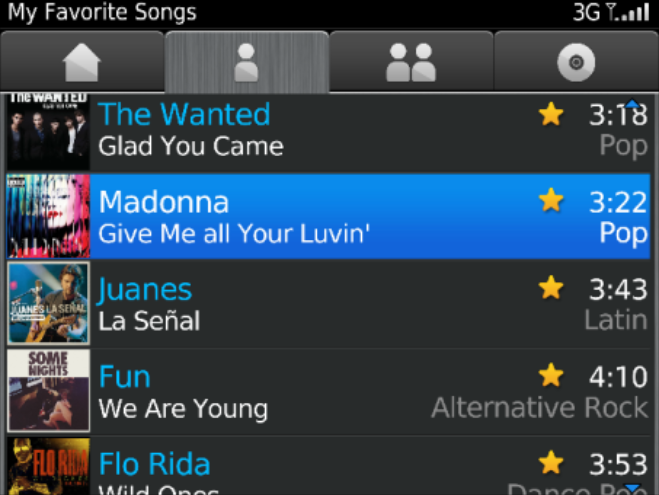
Task: Open The Wanted album cover thumbnail
Action: tap(48, 132)
